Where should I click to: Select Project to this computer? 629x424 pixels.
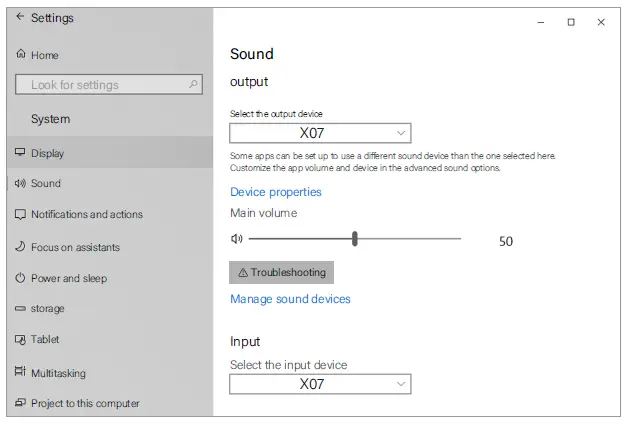(84, 404)
